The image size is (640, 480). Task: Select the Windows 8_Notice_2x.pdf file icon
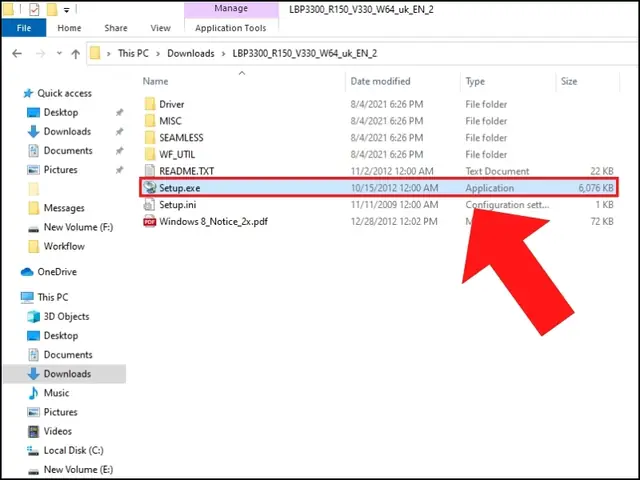point(150,222)
